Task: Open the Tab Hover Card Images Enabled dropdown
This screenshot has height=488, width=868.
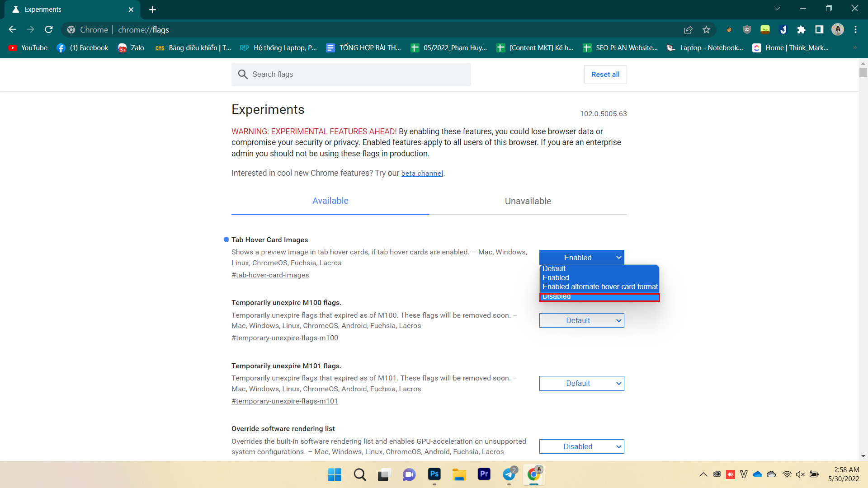Action: (581, 258)
